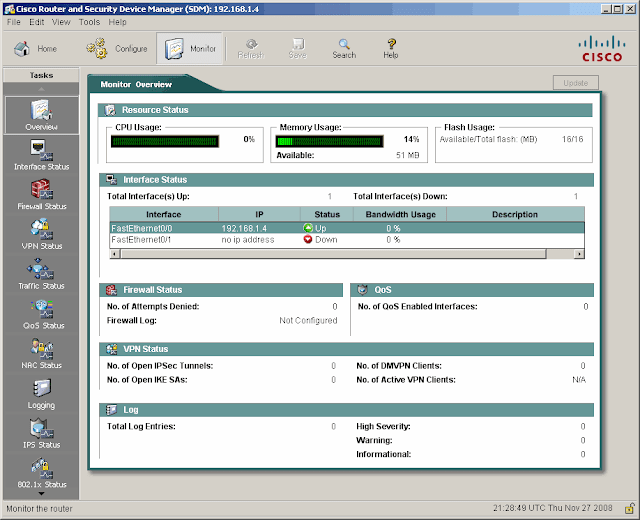Click the Cisco logo
The width and height of the screenshot is (640, 520).
click(602, 49)
